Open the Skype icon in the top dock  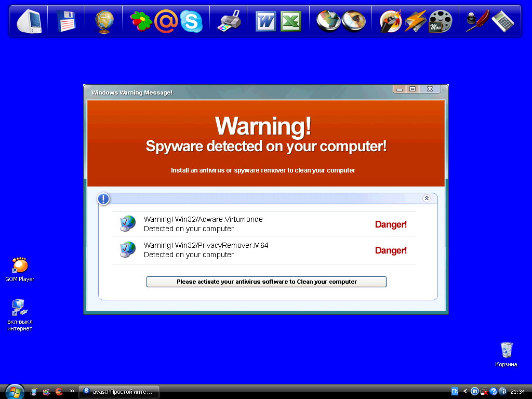click(191, 21)
